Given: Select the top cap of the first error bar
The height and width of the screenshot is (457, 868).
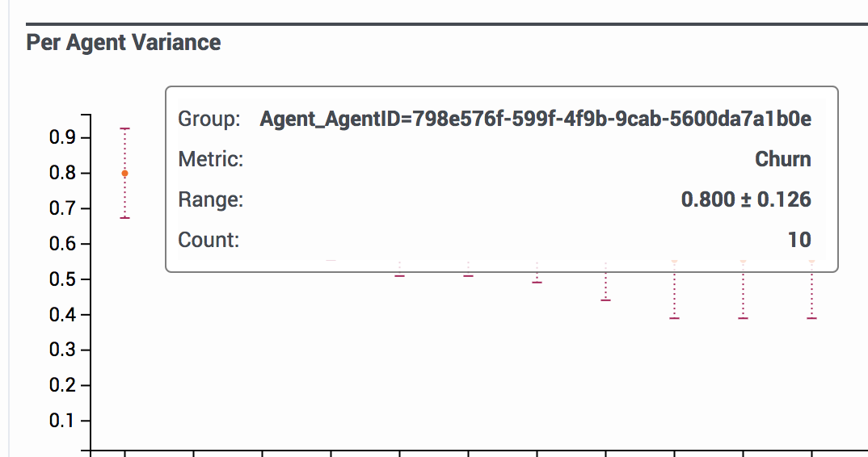Looking at the screenshot, I should 124,128.
